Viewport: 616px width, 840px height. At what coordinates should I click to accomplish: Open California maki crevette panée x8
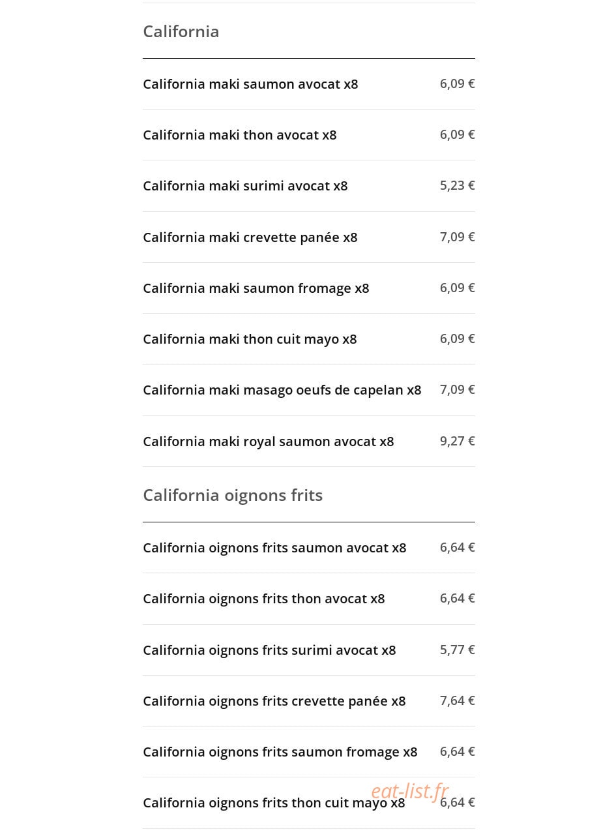[x=309, y=237]
